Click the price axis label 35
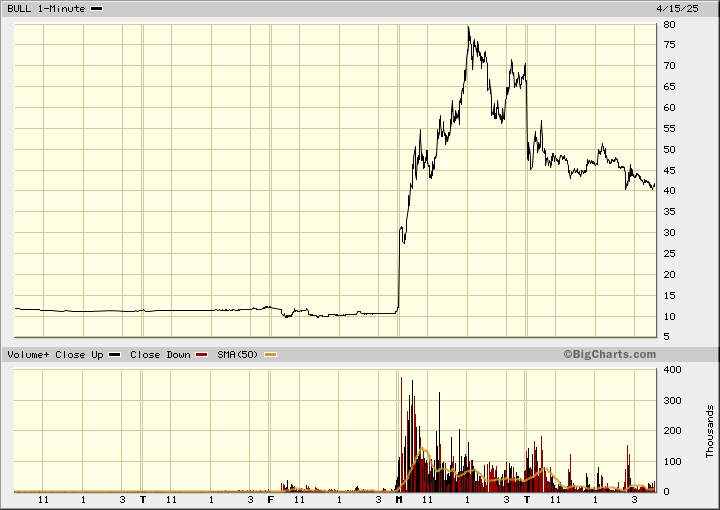This screenshot has width=720, height=510. point(669,212)
